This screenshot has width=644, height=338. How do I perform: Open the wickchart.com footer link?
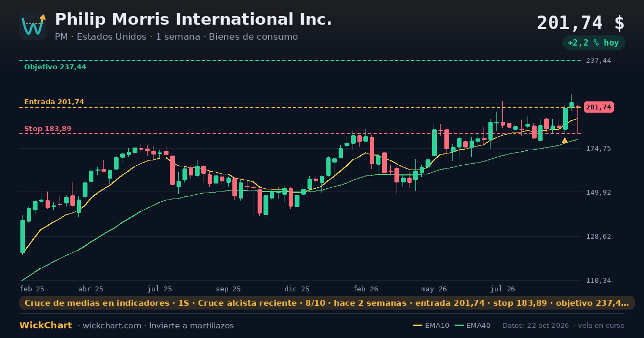[x=111, y=326]
